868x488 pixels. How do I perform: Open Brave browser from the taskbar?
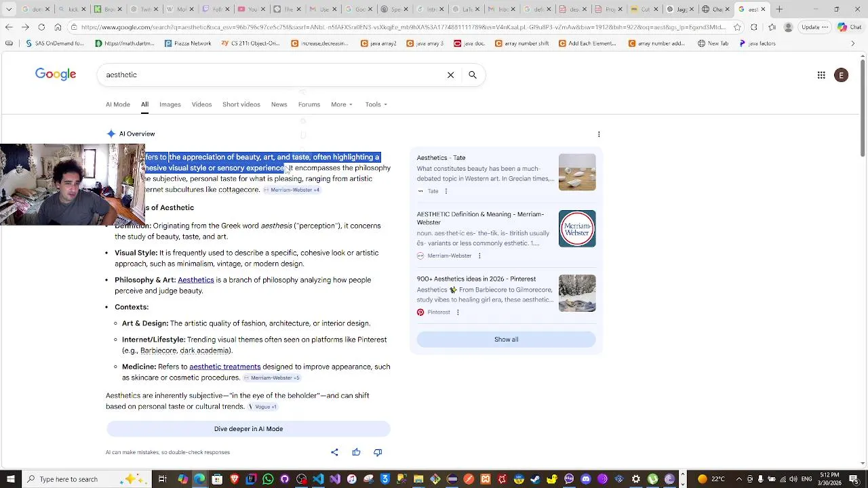pyautogui.click(x=235, y=479)
